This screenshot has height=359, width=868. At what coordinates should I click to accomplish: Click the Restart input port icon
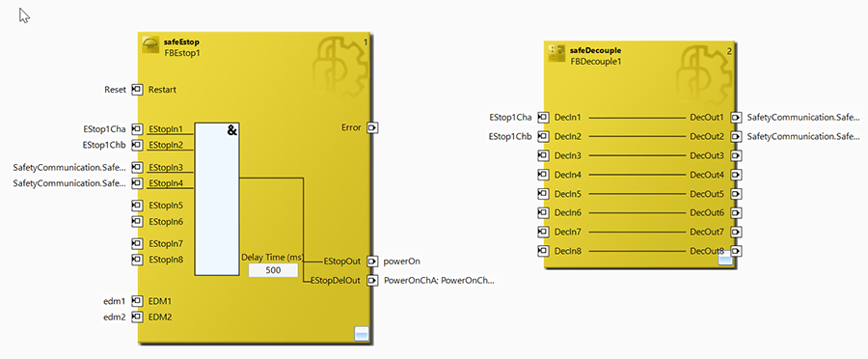(x=137, y=90)
